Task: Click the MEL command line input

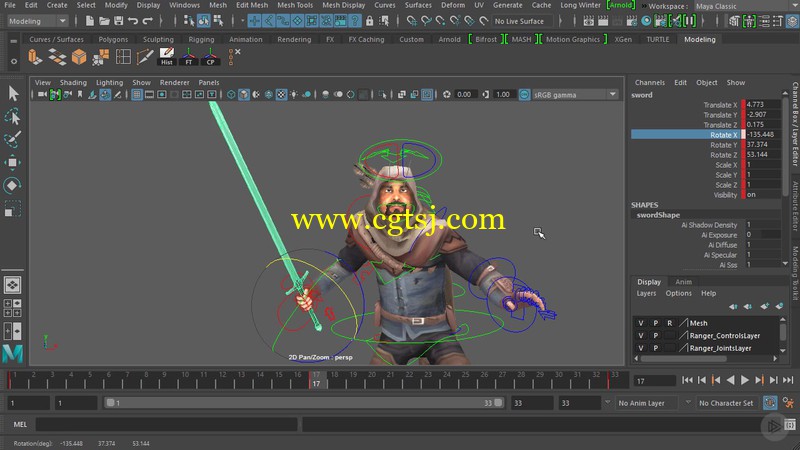Action: (x=166, y=424)
